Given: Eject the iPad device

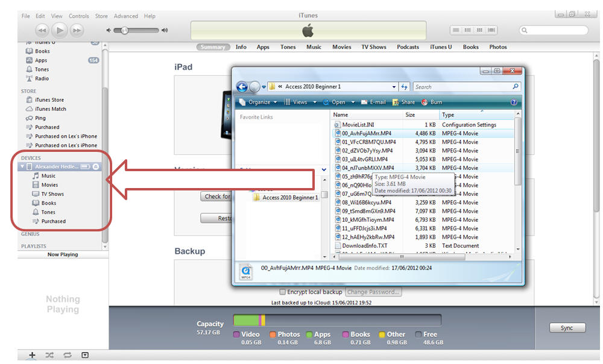Looking at the screenshot, I should 96,166.
